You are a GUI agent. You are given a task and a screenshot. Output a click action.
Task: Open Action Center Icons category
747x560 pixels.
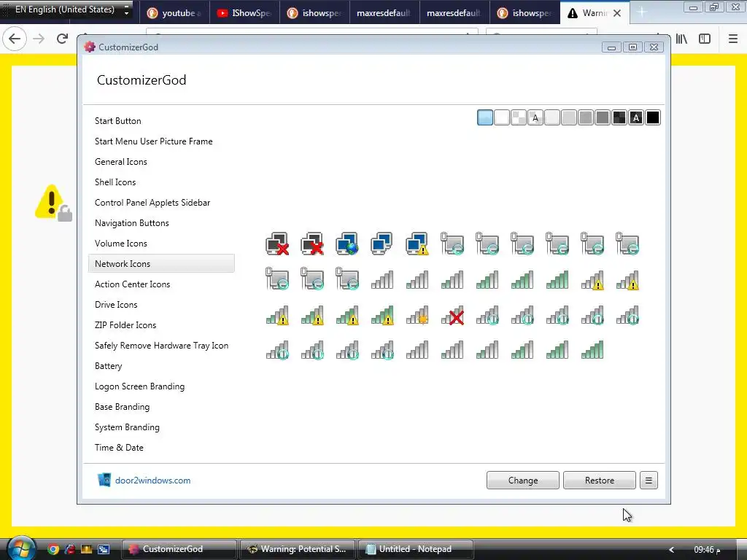pos(133,284)
